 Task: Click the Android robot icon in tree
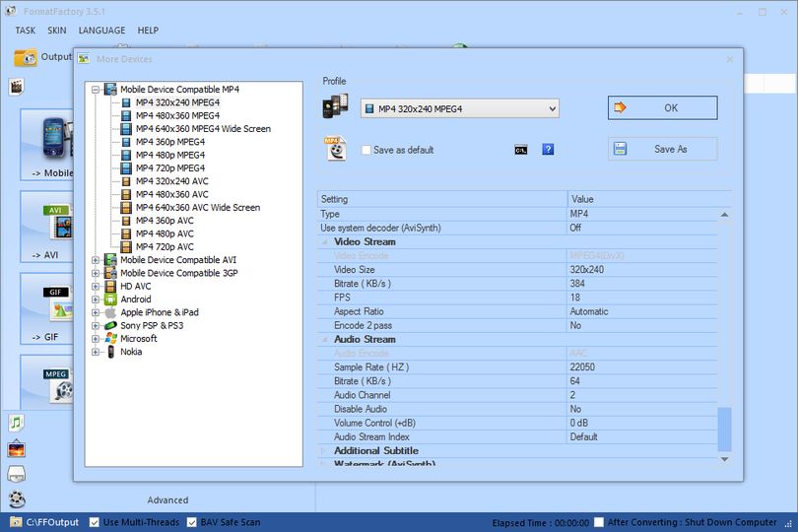pos(110,299)
